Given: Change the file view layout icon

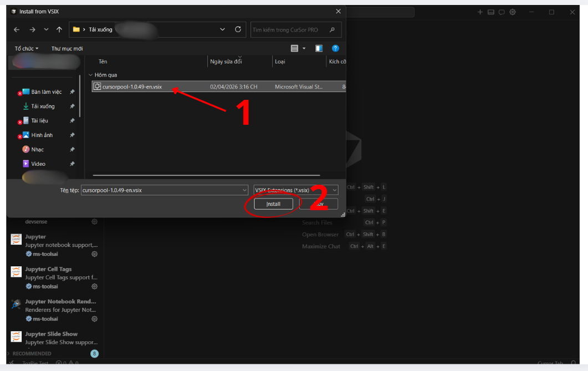Looking at the screenshot, I should click(x=294, y=48).
